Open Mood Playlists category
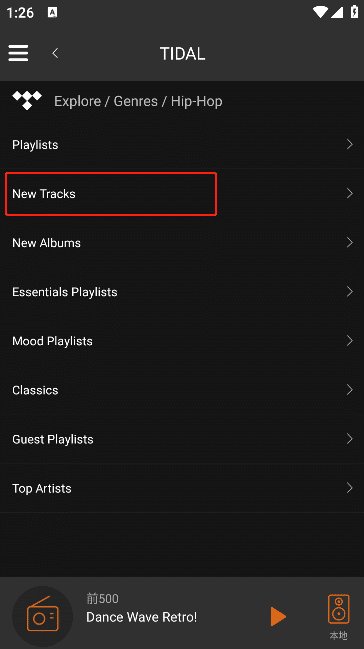Image resolution: width=364 pixels, height=649 pixels. [x=182, y=341]
